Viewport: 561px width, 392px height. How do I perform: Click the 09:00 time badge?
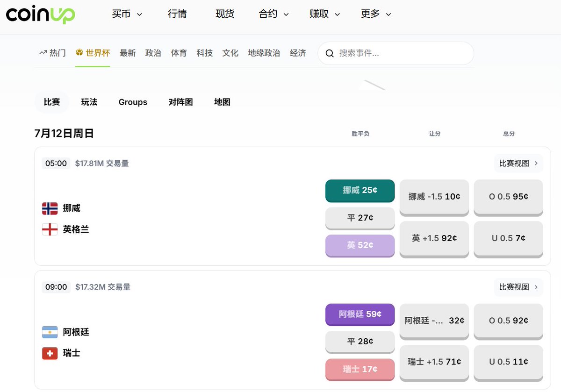pyautogui.click(x=56, y=287)
